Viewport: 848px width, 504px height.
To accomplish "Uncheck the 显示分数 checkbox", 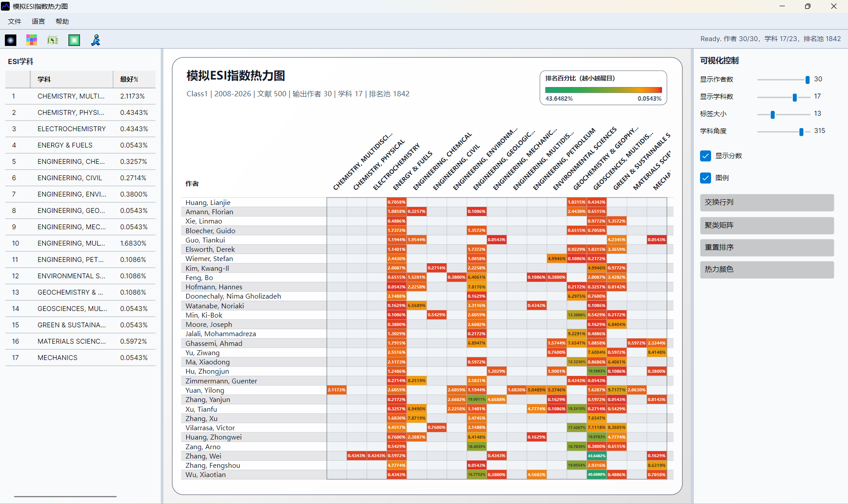I will (x=705, y=155).
